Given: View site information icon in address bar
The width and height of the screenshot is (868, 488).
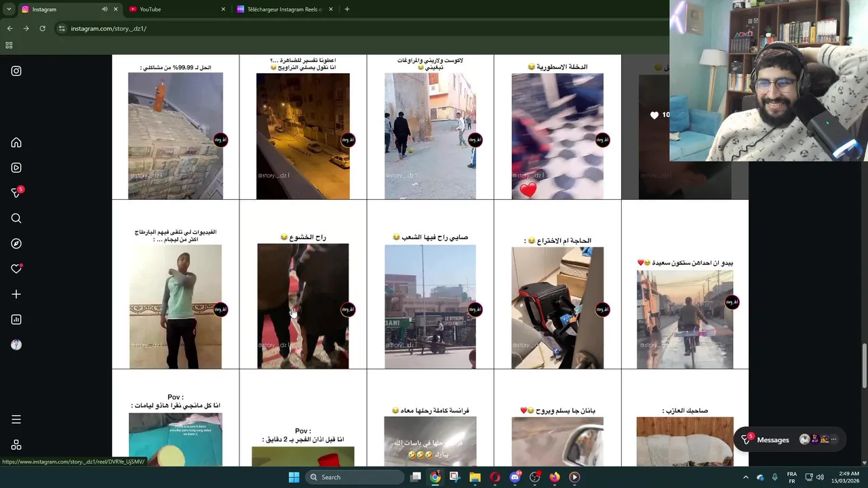Looking at the screenshot, I should click(62, 28).
